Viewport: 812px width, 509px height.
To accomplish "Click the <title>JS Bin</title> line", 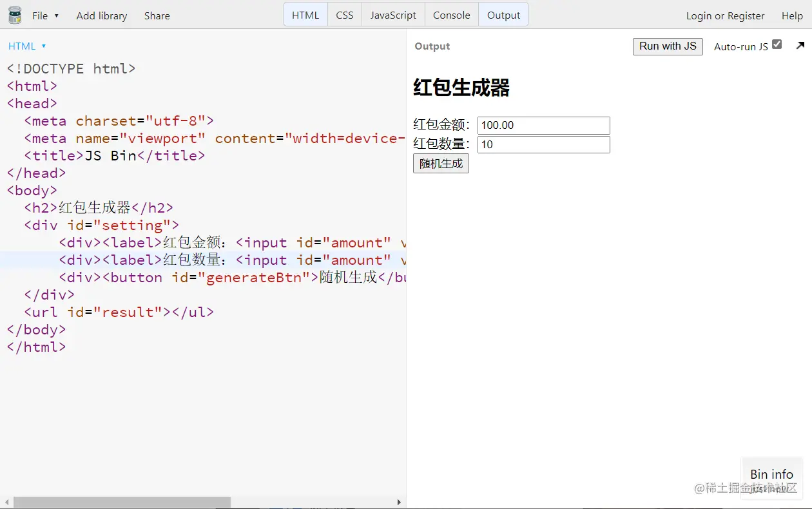I will click(115, 156).
